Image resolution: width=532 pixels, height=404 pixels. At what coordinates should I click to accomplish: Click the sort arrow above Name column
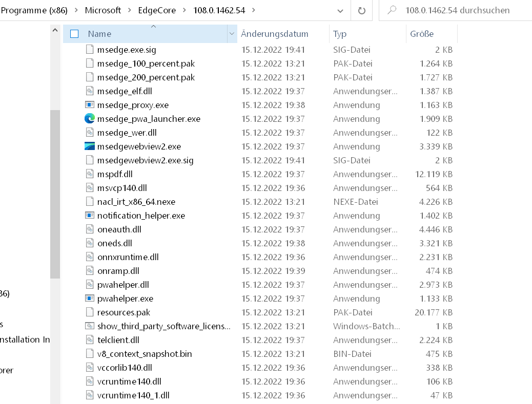click(x=153, y=27)
